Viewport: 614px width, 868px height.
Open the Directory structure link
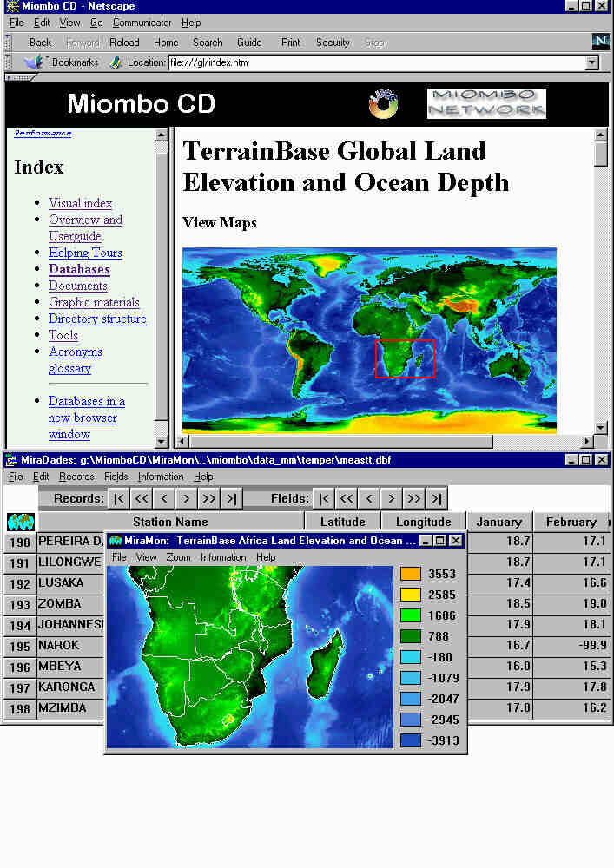(97, 319)
